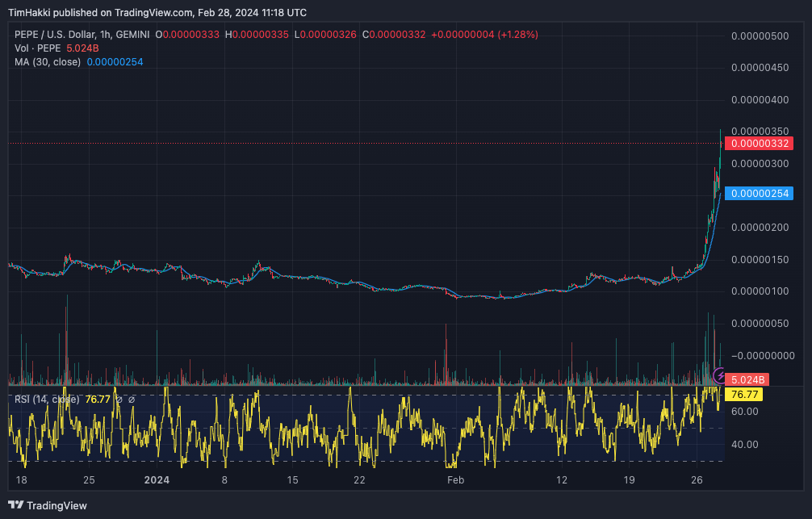This screenshot has width=812, height=519.
Task: Click the TradingView logo icon
Action: tap(16, 505)
